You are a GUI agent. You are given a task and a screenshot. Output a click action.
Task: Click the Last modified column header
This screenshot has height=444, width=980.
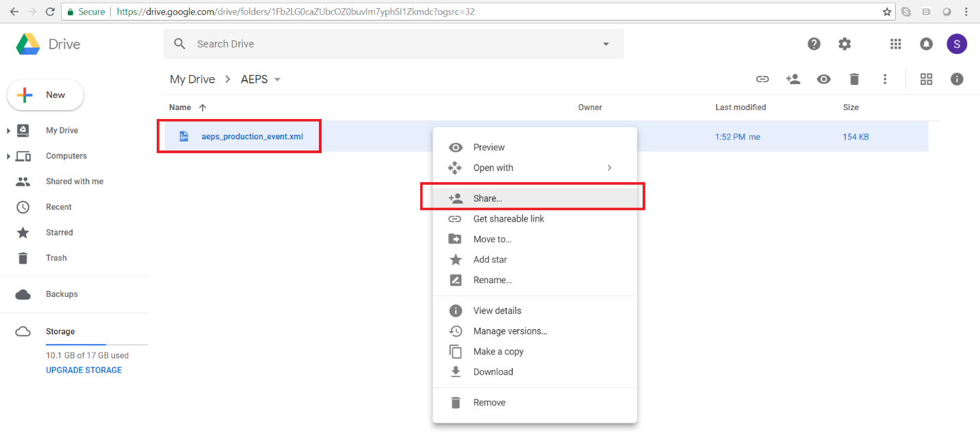click(x=740, y=107)
